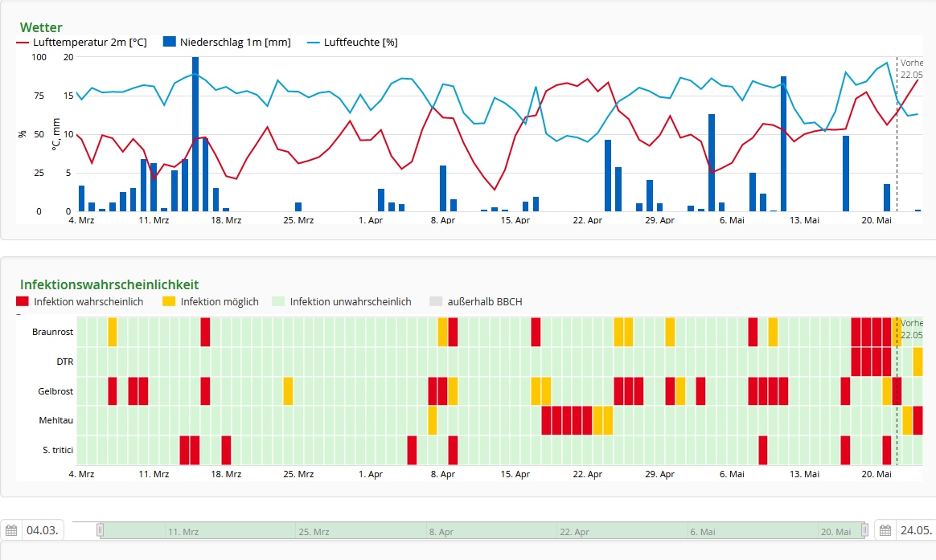Open the end date calendar icon
This screenshot has height=560, width=936.
(885, 530)
